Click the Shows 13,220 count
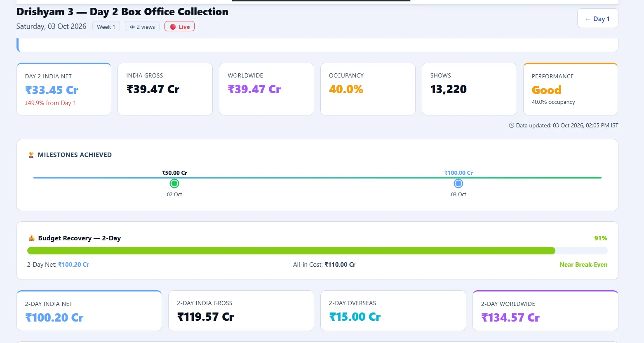Image resolution: width=644 pixels, height=343 pixels. [x=449, y=89]
